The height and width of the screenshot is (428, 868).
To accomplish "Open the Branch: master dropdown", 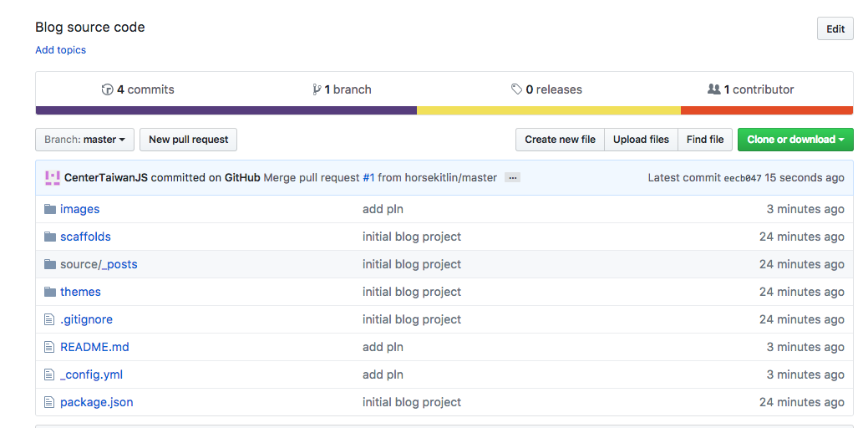I will [84, 140].
